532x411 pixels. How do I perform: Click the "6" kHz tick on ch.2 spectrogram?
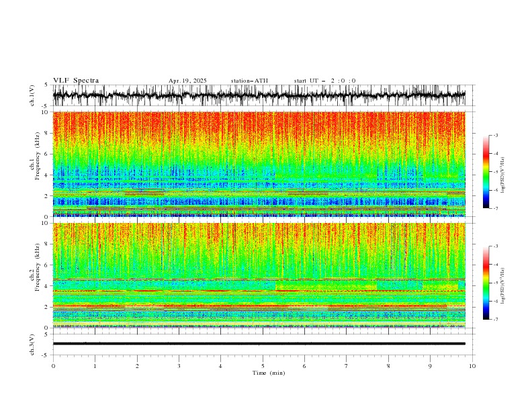coord(47,265)
